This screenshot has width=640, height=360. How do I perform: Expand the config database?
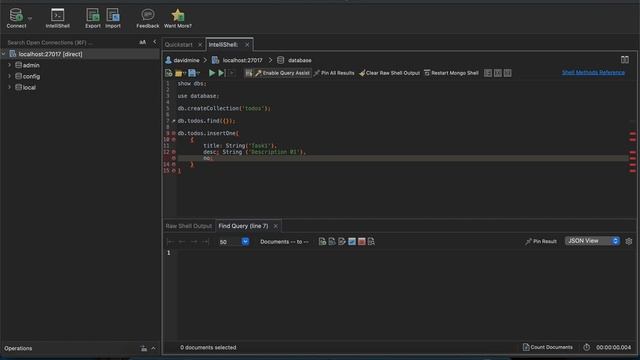(9, 76)
